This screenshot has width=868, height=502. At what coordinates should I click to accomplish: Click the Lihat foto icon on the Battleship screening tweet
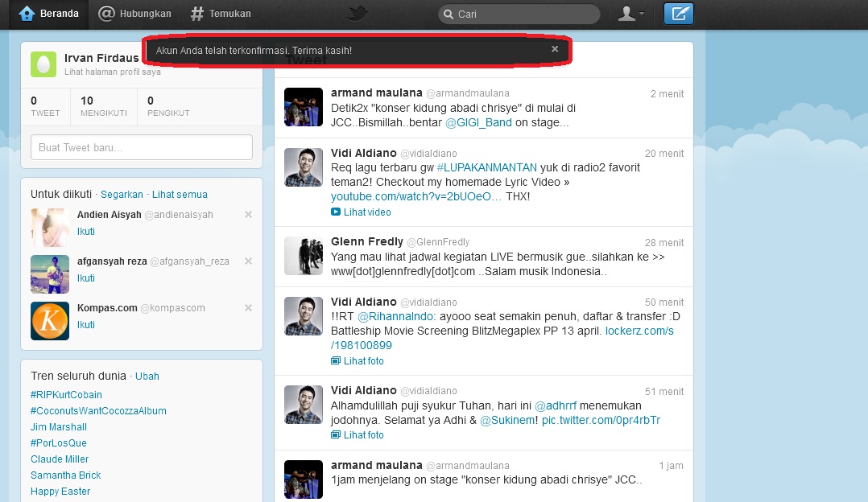(x=337, y=360)
